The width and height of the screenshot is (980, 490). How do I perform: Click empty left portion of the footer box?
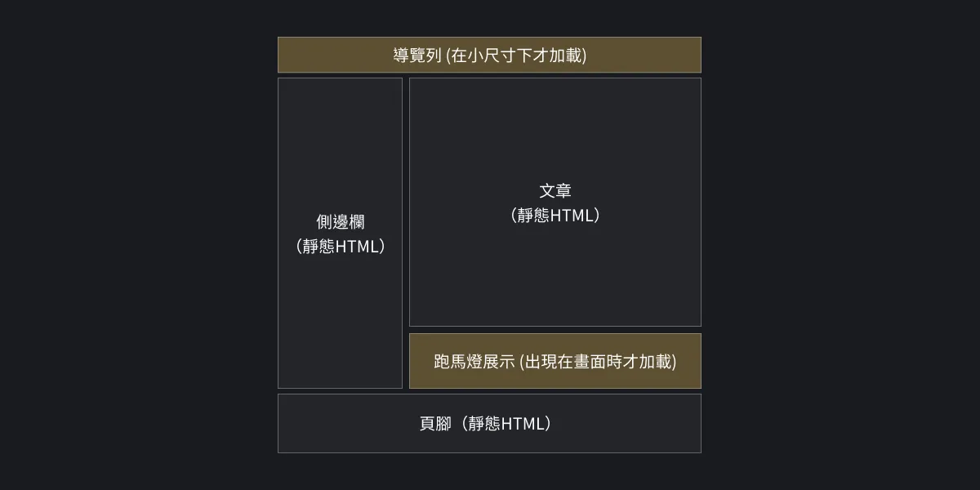click(335, 423)
